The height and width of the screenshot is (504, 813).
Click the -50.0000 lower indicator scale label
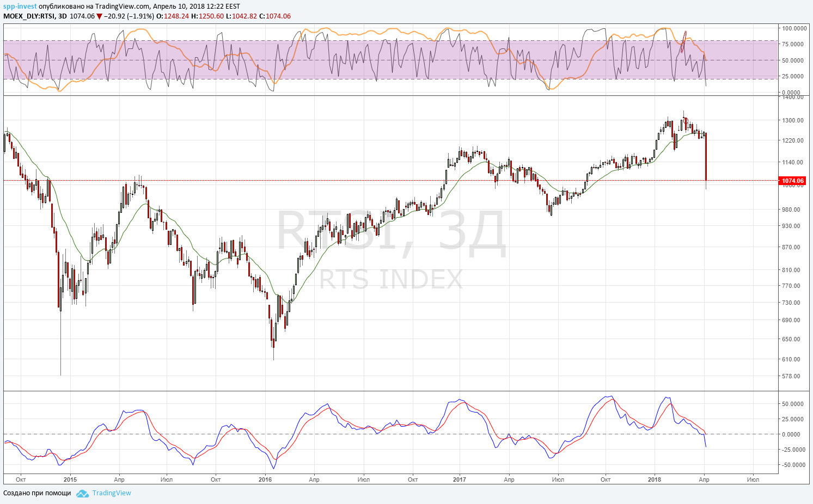(793, 465)
